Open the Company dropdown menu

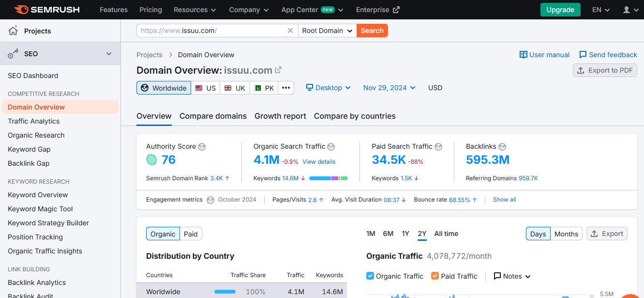(x=249, y=10)
